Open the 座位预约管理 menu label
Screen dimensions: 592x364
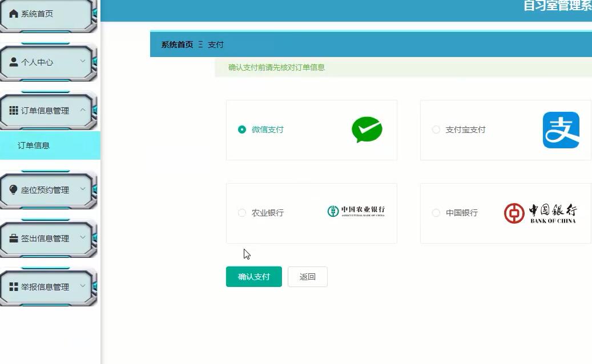pos(45,190)
